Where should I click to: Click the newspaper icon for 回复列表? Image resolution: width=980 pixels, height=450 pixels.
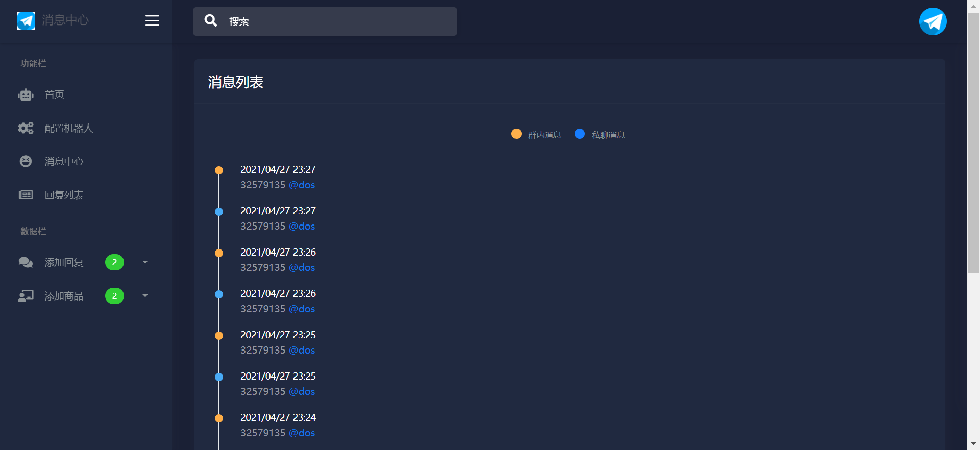click(26, 195)
